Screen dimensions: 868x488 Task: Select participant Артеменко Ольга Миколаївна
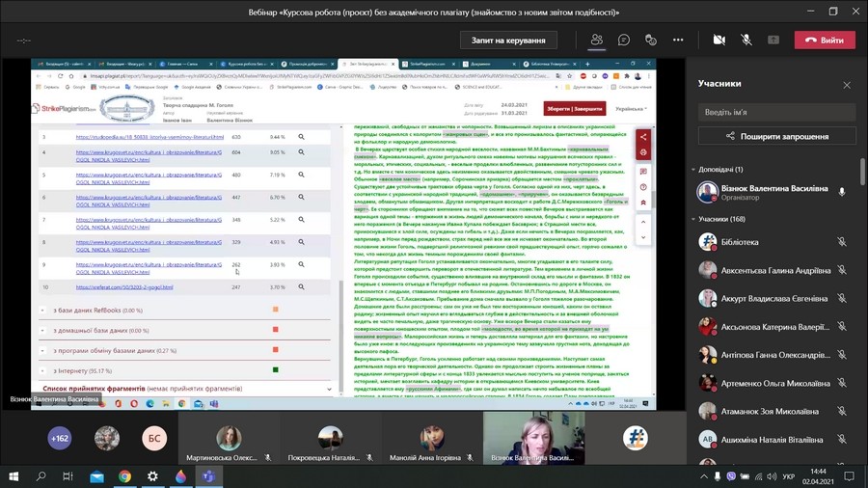click(x=773, y=383)
